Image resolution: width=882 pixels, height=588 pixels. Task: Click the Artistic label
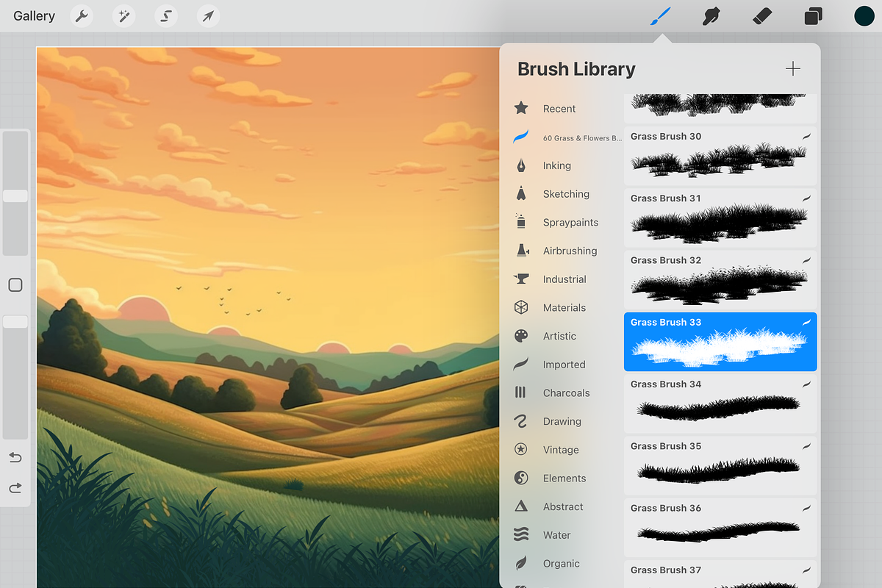point(559,336)
